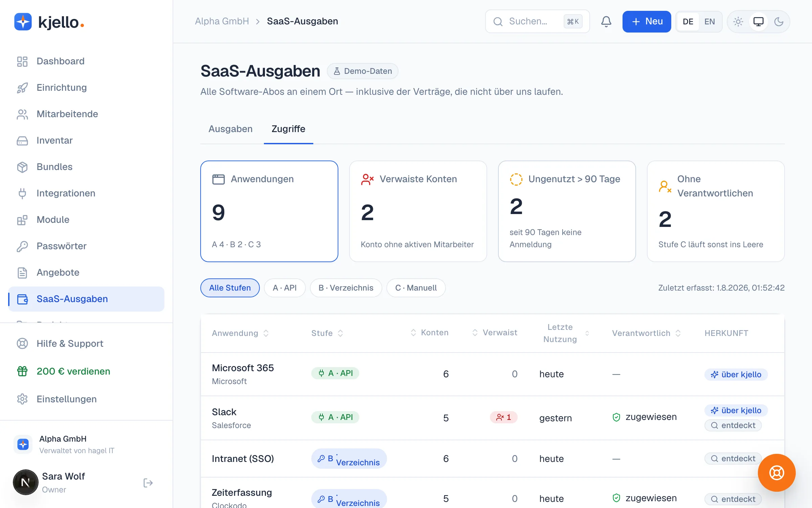Filter by B · Verzeichnis level
The height and width of the screenshot is (508, 812).
[x=346, y=288]
